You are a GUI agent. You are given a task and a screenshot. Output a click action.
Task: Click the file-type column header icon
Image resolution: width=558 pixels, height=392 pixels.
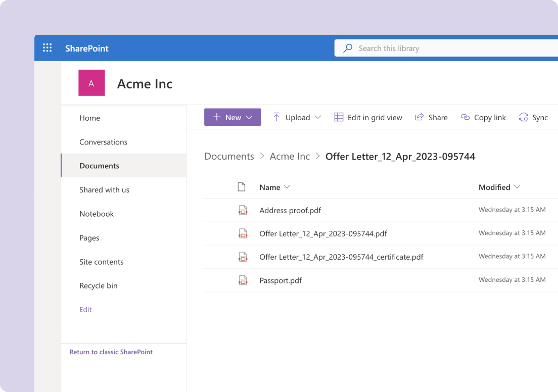[x=242, y=186]
